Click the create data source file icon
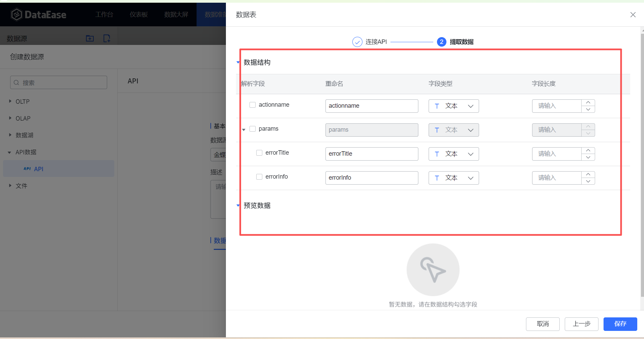The image size is (644, 339). click(x=107, y=38)
